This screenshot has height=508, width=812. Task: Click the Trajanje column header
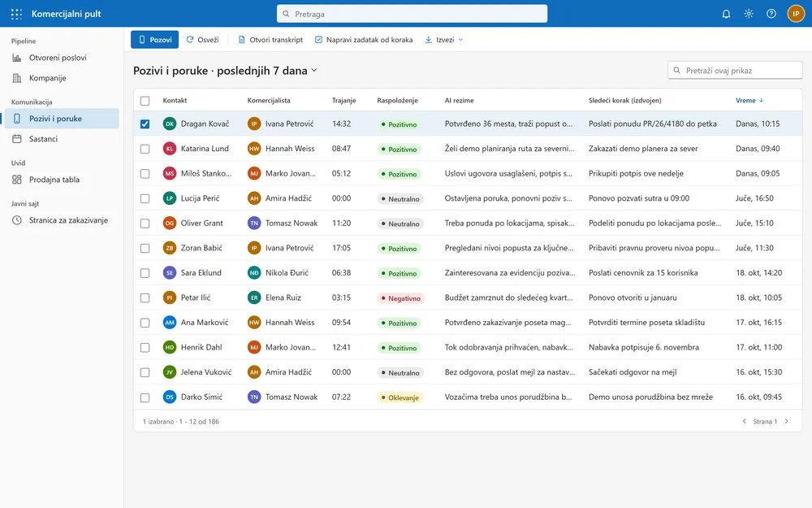coord(343,101)
